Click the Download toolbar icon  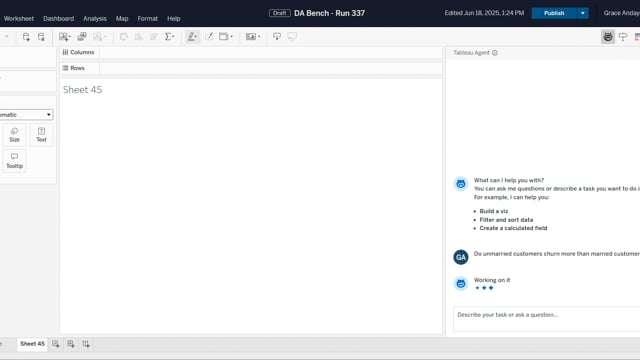click(277, 37)
